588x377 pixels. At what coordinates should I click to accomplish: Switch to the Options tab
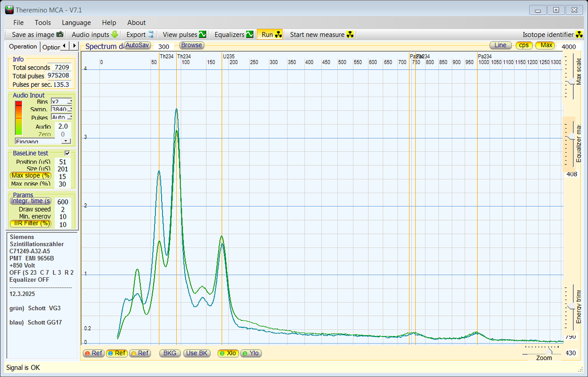(x=51, y=47)
